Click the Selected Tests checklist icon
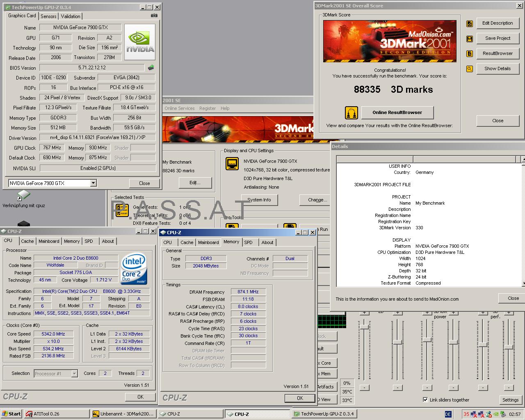 click(122, 210)
